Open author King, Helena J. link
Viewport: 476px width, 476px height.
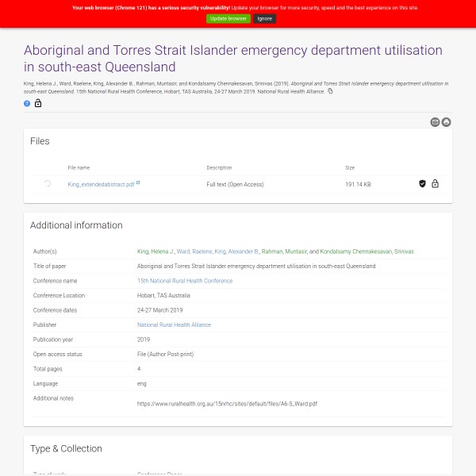pos(155,251)
